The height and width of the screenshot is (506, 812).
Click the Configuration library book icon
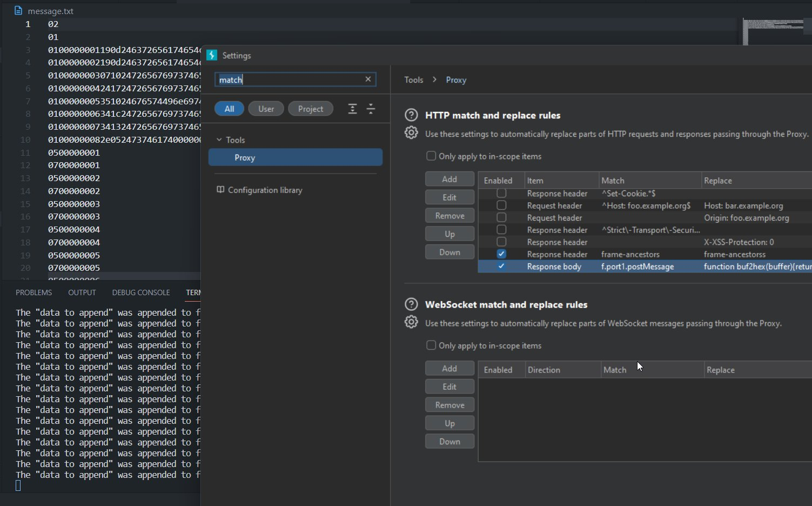(220, 190)
